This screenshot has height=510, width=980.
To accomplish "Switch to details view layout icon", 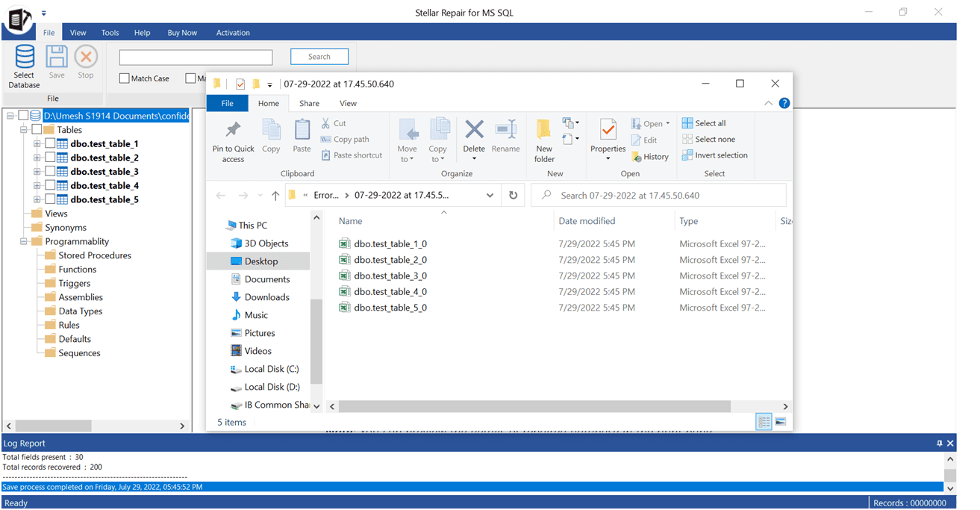I will pyautogui.click(x=764, y=422).
